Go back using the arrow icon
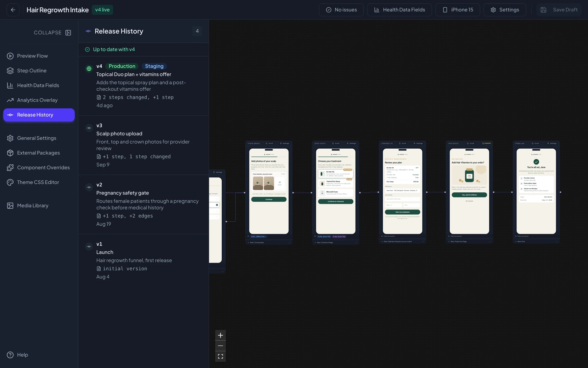588x368 pixels. (13, 10)
